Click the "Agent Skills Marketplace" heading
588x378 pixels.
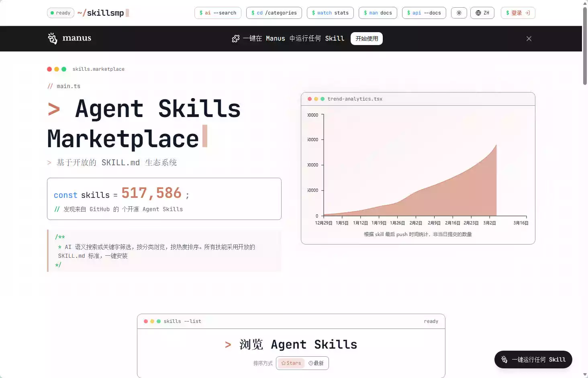click(144, 123)
